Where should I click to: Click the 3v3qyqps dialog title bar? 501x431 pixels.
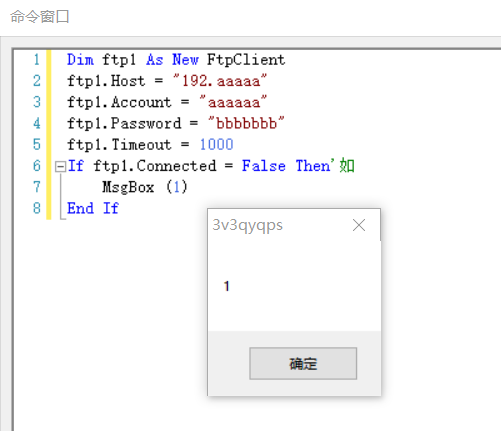tap(280, 225)
